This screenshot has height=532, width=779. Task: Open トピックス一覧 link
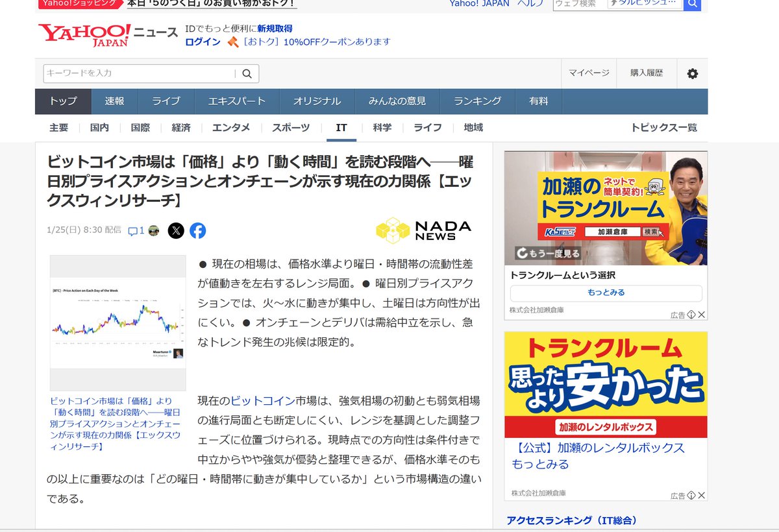coord(664,128)
